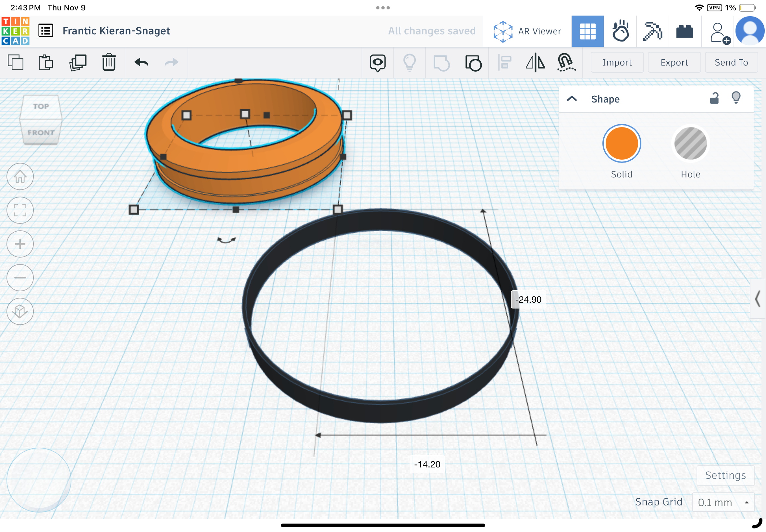
Task: Keep Solid mode selected in Shape panel
Action: (621, 143)
